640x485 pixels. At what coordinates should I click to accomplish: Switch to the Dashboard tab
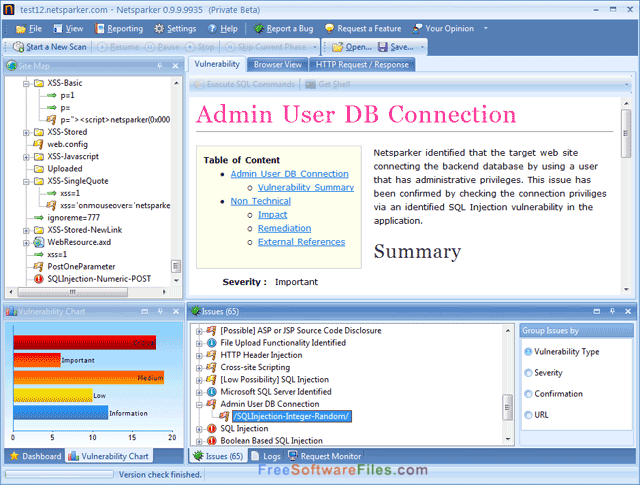coord(35,456)
